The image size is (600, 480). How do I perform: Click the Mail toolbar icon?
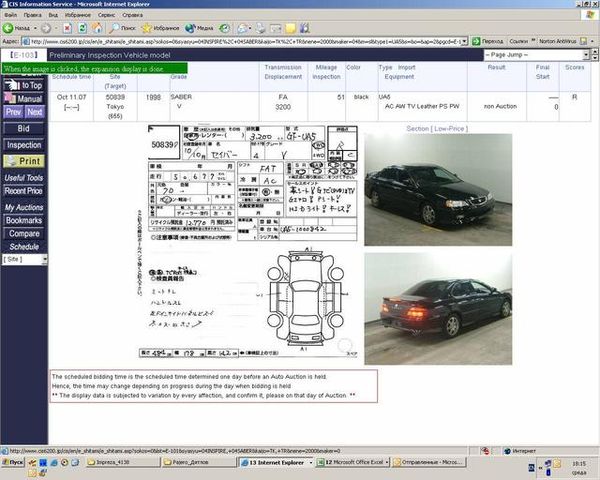click(x=242, y=28)
